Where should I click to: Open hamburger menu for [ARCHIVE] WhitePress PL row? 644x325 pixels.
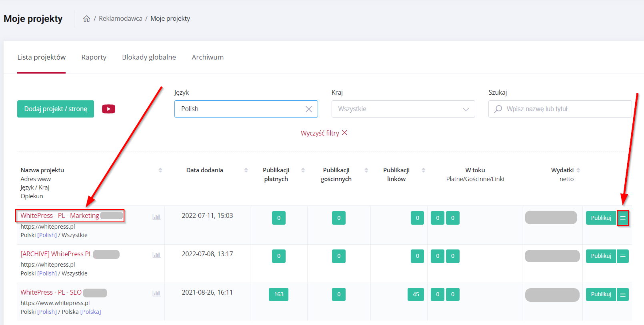click(x=623, y=256)
